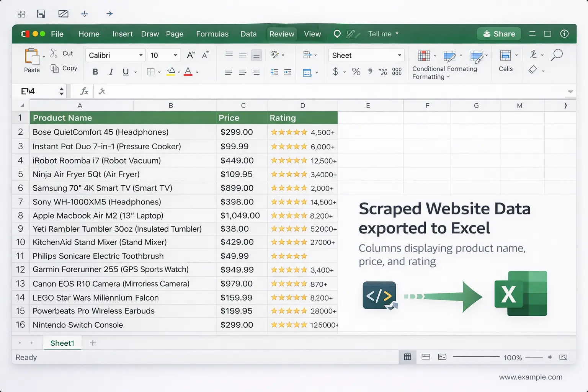Click the Cut scissors icon
588x392 pixels.
click(x=54, y=53)
